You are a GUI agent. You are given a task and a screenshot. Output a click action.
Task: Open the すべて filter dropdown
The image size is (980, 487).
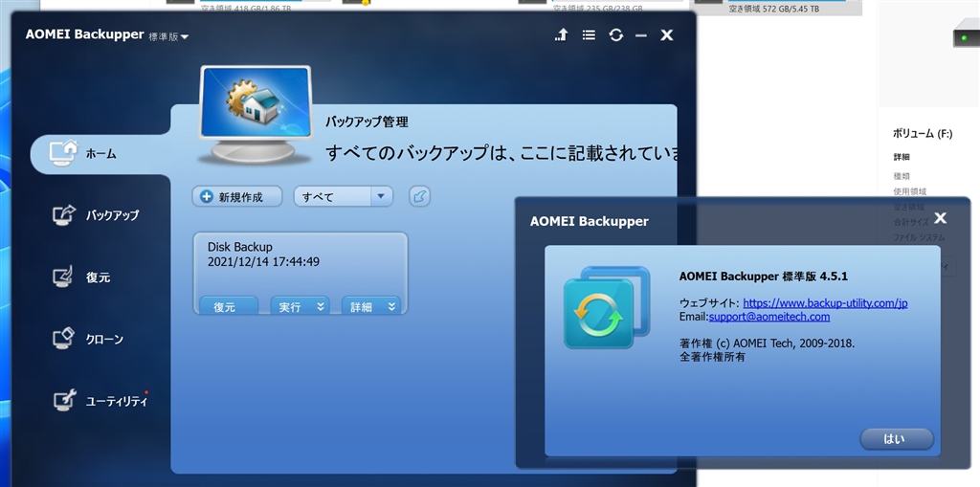pyautogui.click(x=344, y=197)
